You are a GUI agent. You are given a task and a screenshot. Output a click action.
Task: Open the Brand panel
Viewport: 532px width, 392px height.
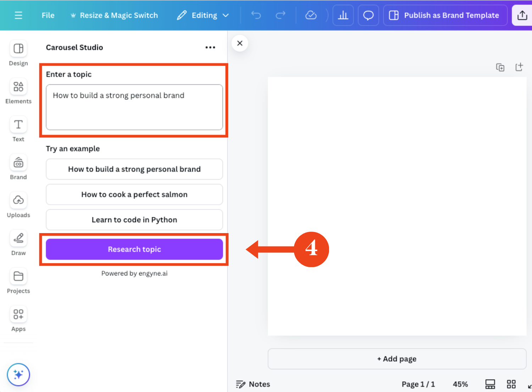[x=18, y=167]
